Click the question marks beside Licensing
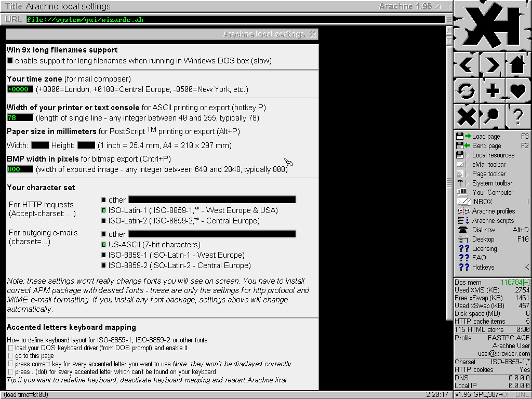Image resolution: width=532 pixels, height=399 pixels. tap(464, 248)
